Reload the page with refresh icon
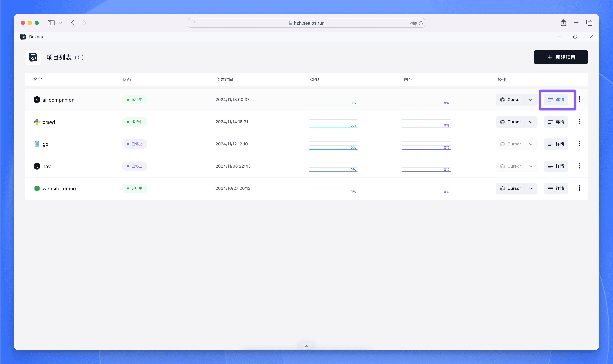 tap(421, 23)
